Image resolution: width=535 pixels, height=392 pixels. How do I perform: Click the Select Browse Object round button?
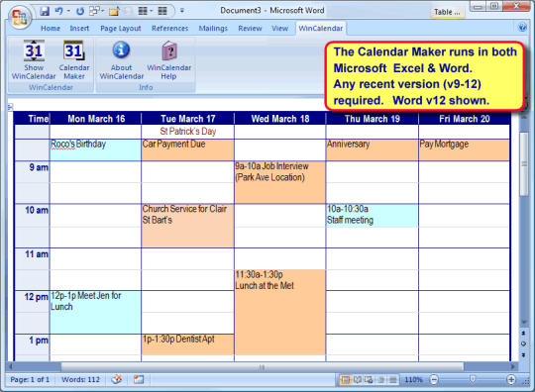point(524,343)
